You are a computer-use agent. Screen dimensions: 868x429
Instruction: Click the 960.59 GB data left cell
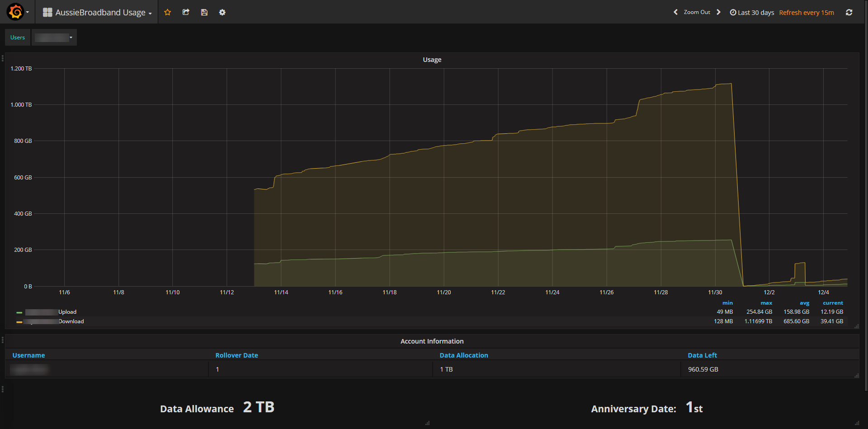point(769,369)
